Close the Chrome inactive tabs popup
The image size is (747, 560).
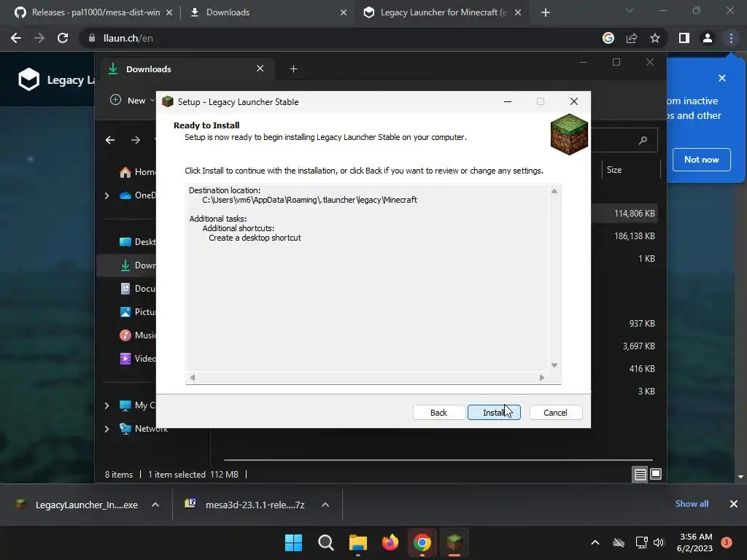point(722,78)
